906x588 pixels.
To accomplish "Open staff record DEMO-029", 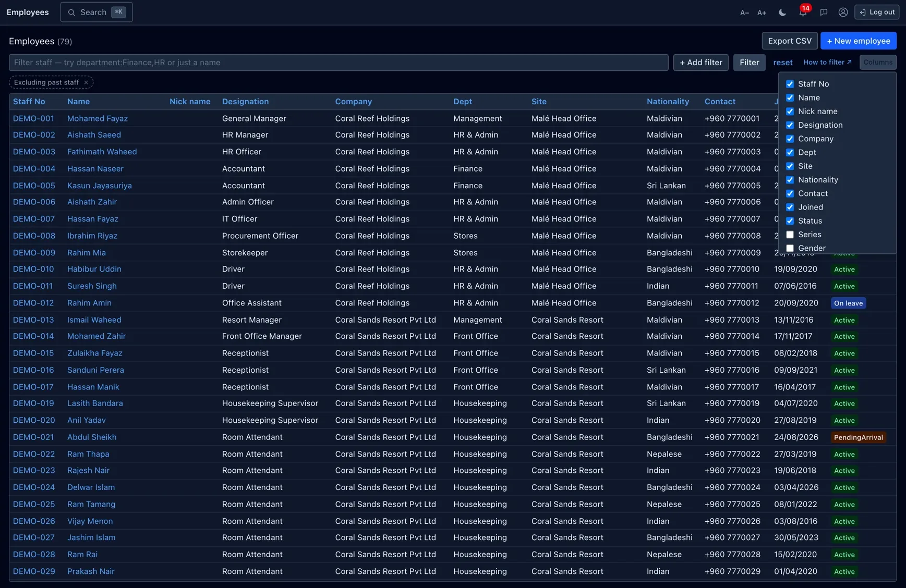I will [x=34, y=571].
